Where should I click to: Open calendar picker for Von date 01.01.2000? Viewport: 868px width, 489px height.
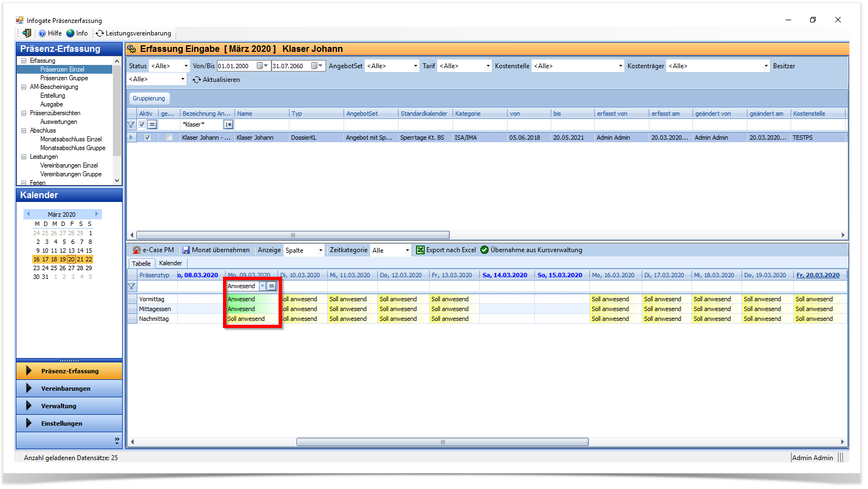point(262,66)
